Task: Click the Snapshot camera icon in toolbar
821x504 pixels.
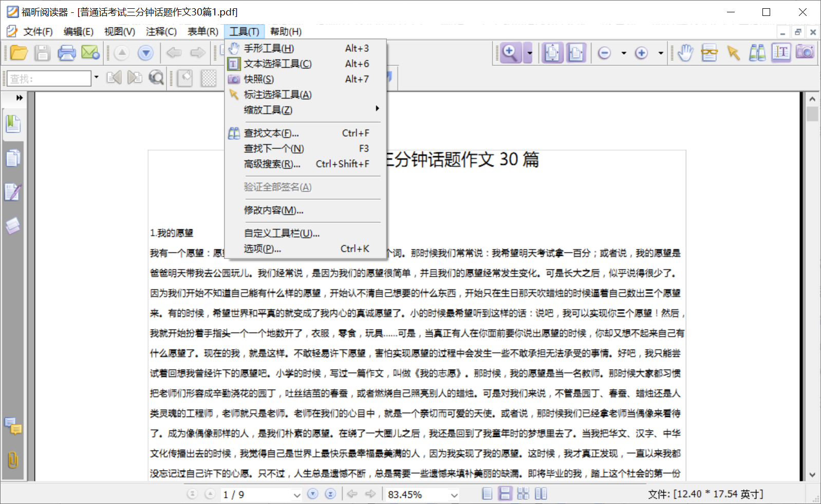Action: pyautogui.click(x=805, y=52)
